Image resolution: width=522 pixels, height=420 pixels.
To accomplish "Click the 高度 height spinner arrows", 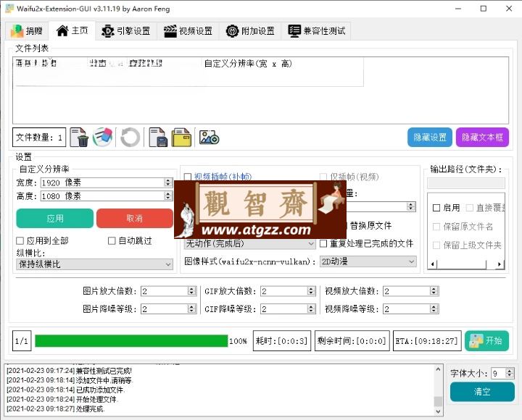I will 168,196.
